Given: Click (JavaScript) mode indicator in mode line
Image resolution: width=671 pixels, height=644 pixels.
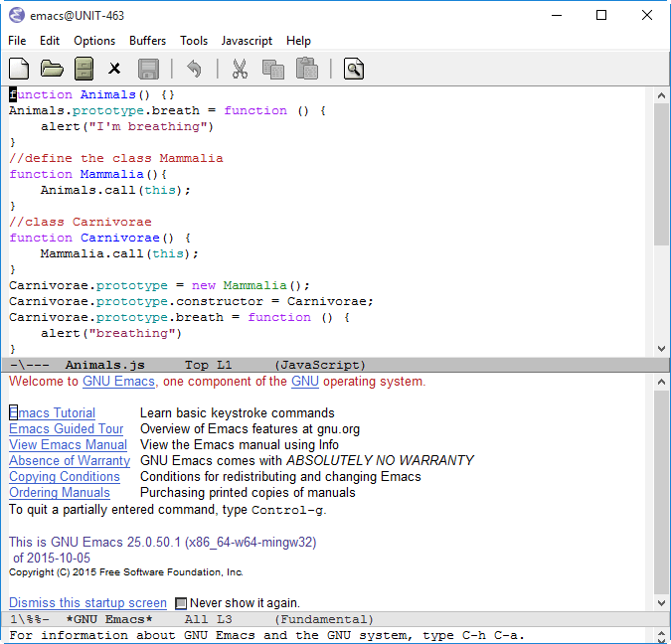Looking at the screenshot, I should click(x=320, y=365).
